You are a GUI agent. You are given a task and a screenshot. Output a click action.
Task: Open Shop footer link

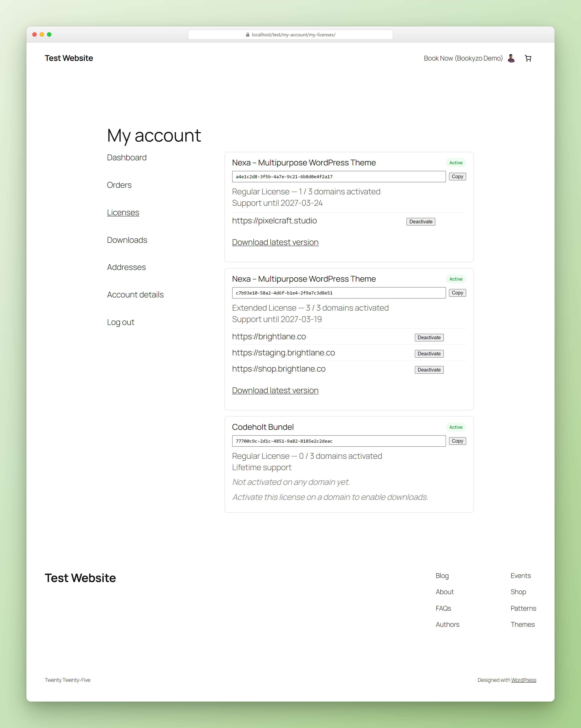coord(518,592)
